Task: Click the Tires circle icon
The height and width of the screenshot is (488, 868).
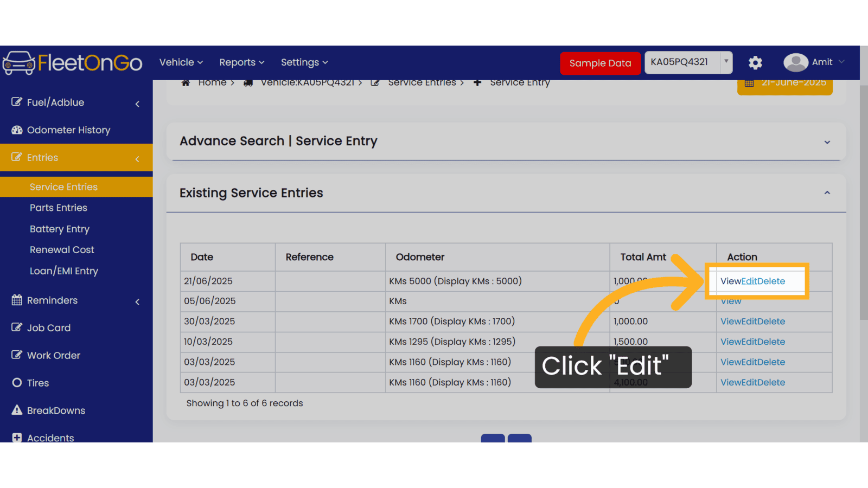Action: [17, 383]
